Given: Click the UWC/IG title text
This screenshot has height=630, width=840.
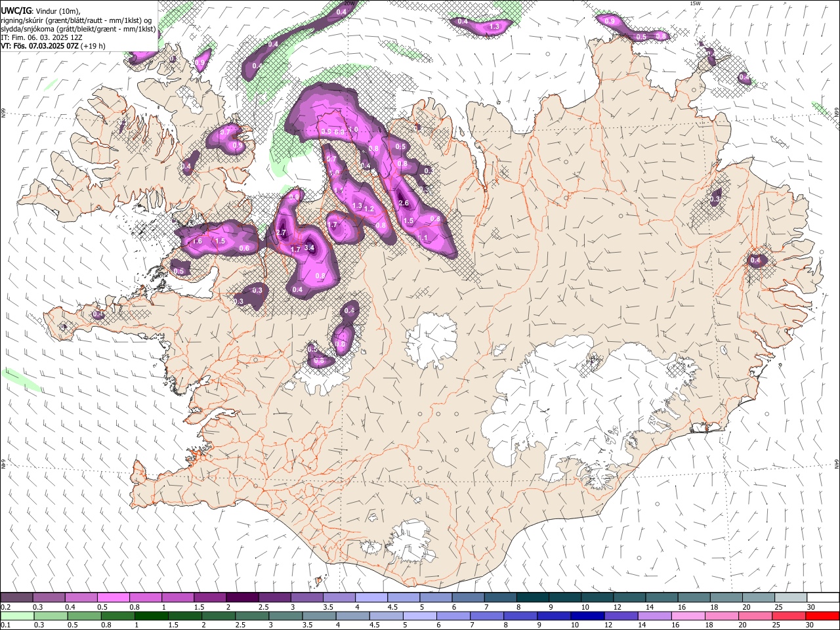Looking at the screenshot, I should click(x=15, y=11).
